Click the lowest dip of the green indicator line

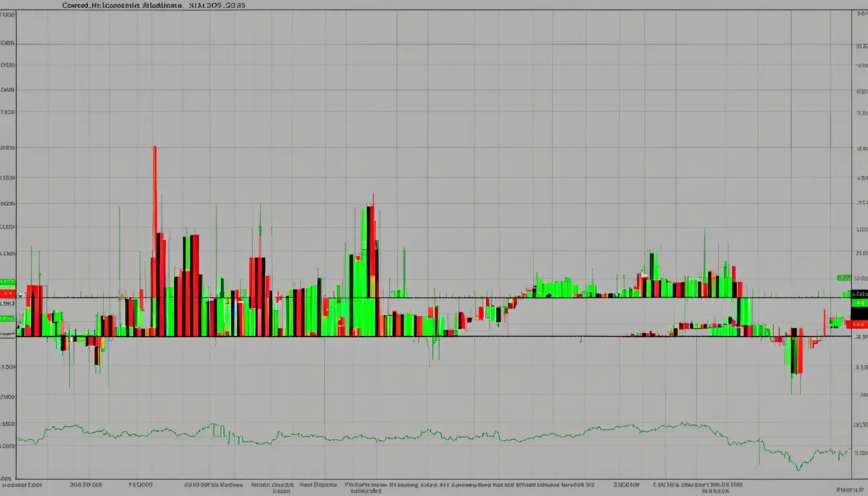coord(799,468)
